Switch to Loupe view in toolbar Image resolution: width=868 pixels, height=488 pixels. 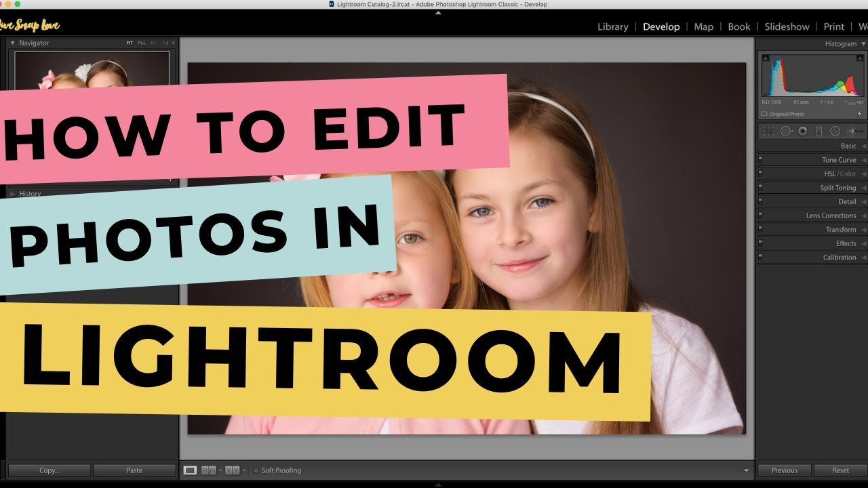click(x=191, y=470)
